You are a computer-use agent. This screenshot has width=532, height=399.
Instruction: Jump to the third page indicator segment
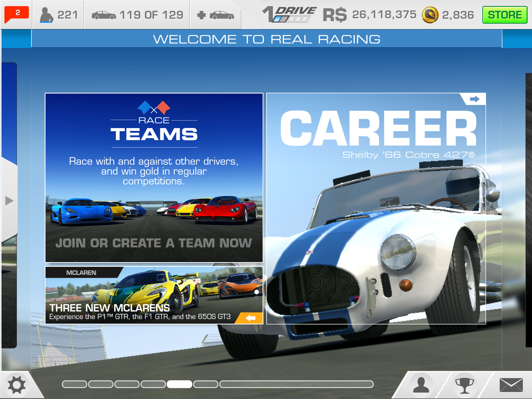pyautogui.click(x=127, y=384)
